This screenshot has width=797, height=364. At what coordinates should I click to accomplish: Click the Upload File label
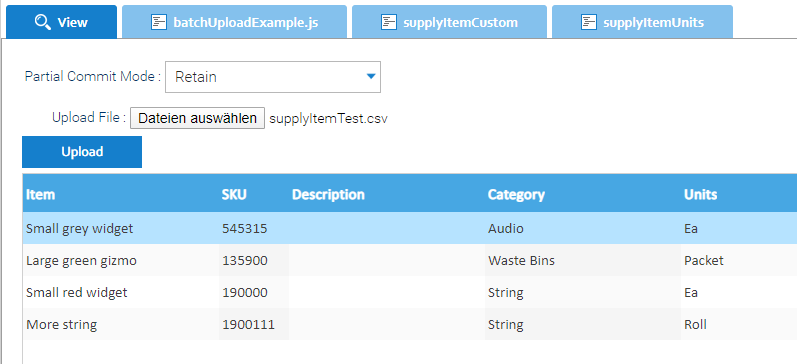click(x=89, y=117)
